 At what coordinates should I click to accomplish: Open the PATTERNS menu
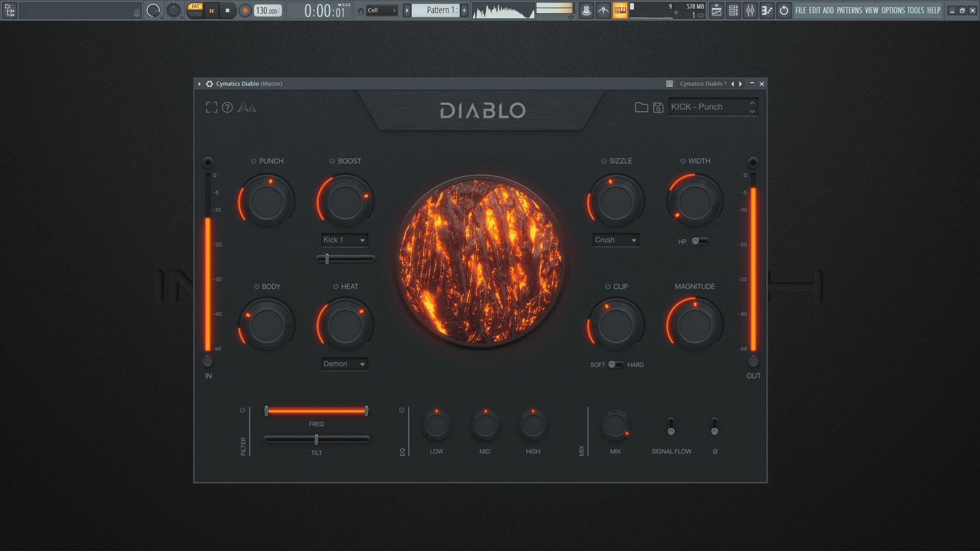click(849, 10)
